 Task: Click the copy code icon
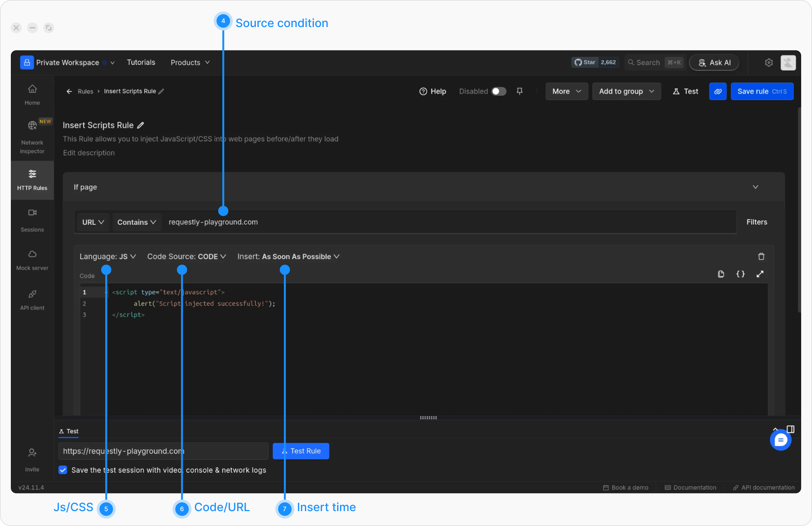click(721, 274)
